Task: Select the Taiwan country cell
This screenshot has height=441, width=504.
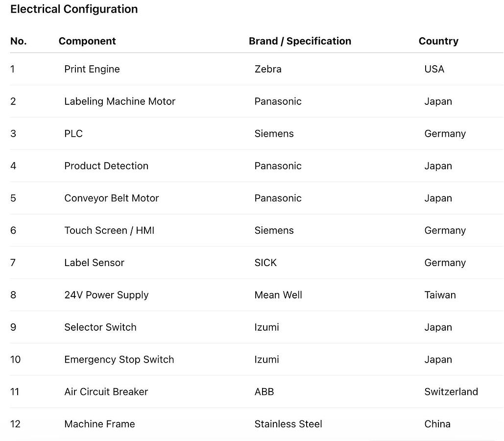Action: [x=440, y=295]
